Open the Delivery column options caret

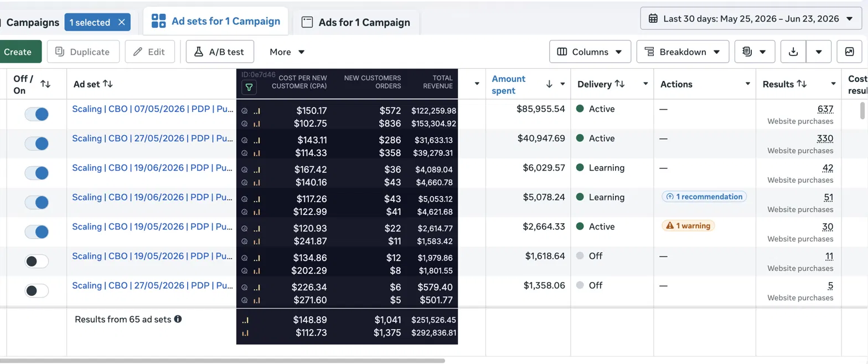pyautogui.click(x=645, y=84)
